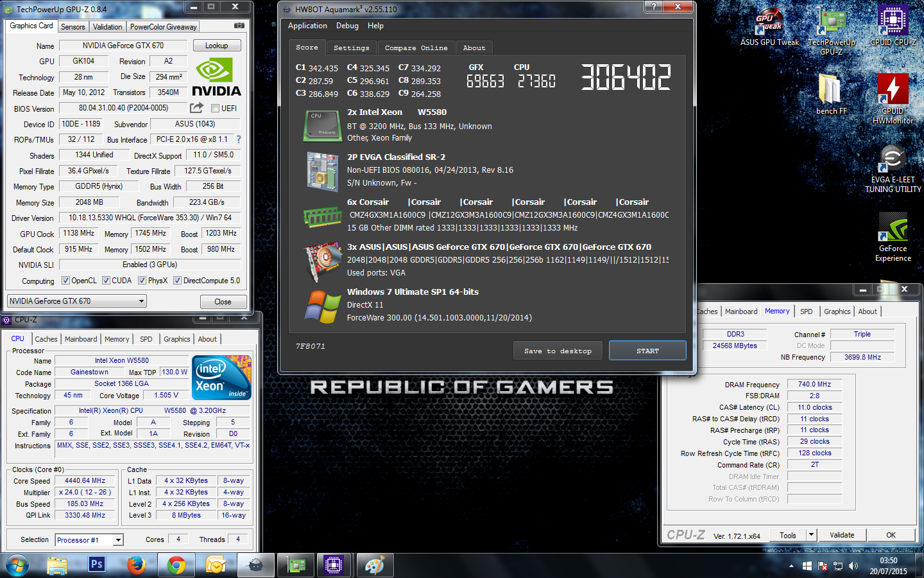This screenshot has width=924, height=578.
Task: Click Save to desktop button
Action: [x=558, y=351]
